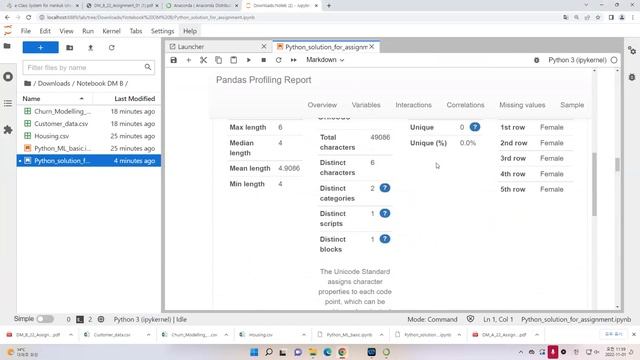Viewport: 640px width, 360px height.
Task: Select Customer_data.csv file
Action: [x=89, y=124]
